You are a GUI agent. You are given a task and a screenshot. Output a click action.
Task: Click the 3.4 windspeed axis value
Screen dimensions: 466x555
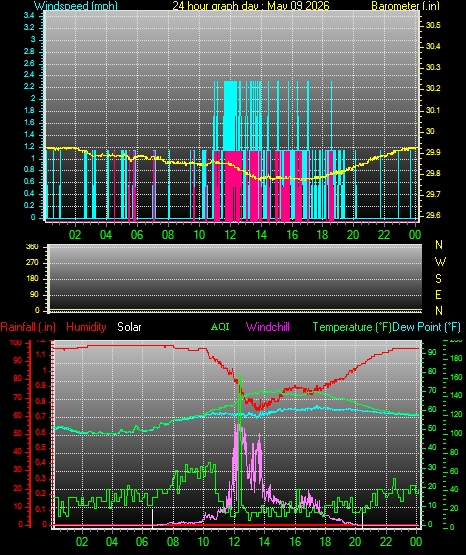click(29, 15)
